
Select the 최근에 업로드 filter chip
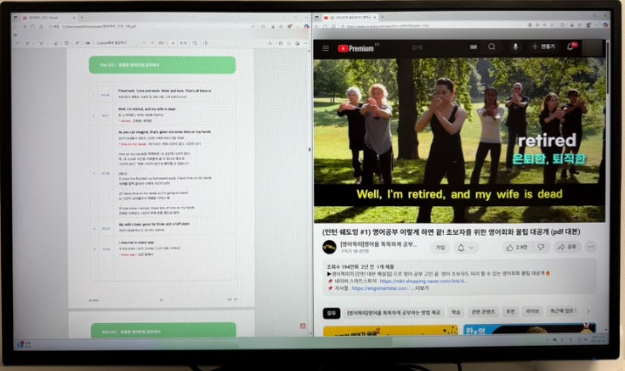(562, 310)
